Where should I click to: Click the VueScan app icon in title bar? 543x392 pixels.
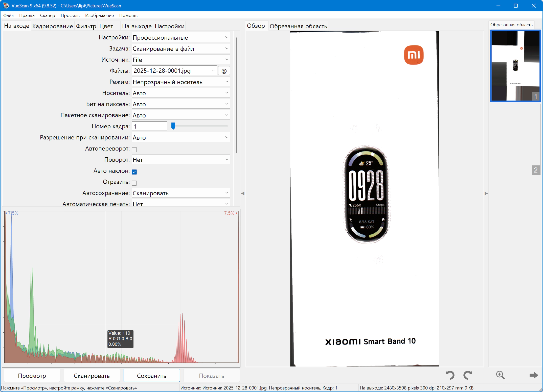[x=6, y=6]
